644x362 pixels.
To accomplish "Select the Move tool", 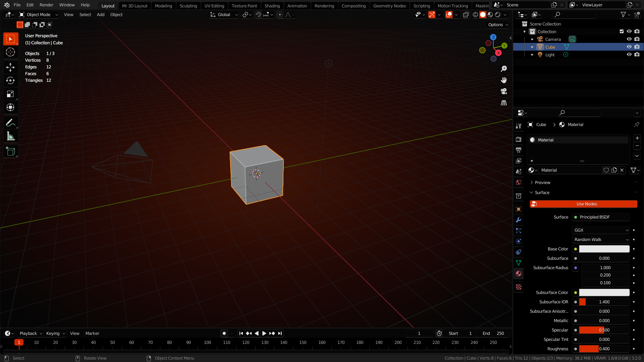I will (x=11, y=67).
